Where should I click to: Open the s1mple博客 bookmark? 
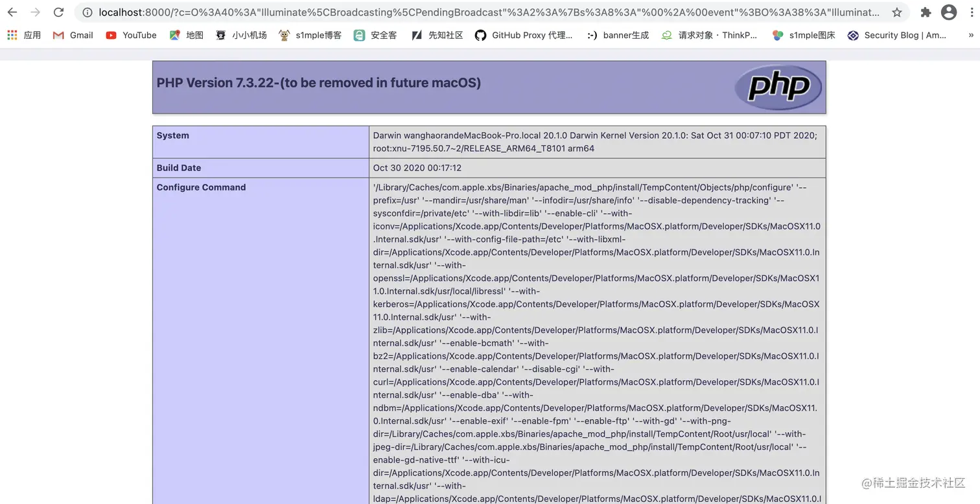point(310,35)
